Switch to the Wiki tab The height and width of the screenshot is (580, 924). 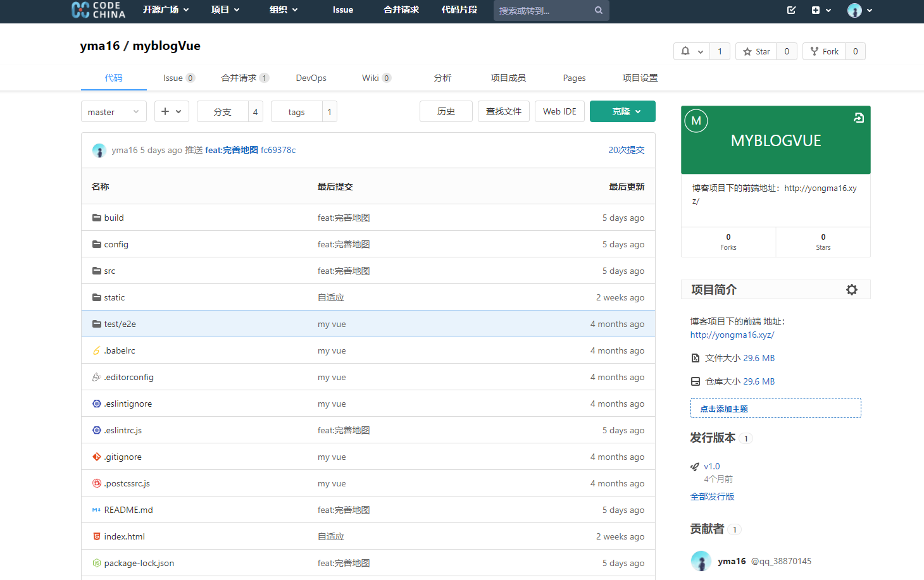[371, 77]
